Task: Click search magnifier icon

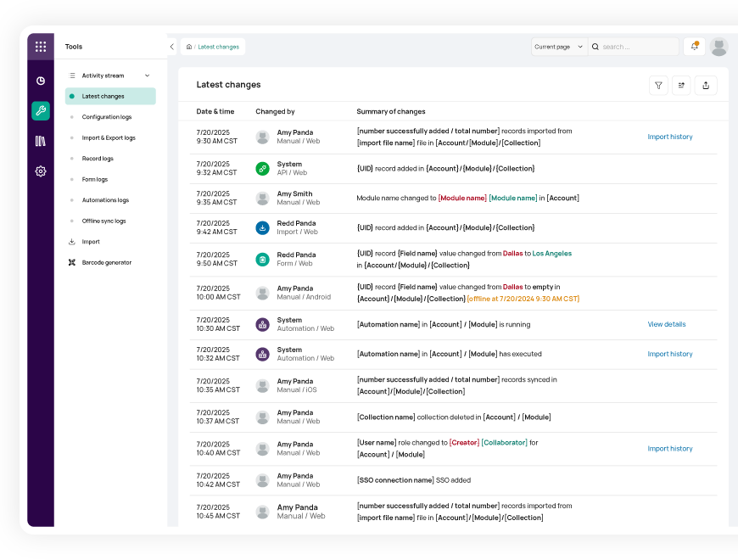Action: point(595,47)
